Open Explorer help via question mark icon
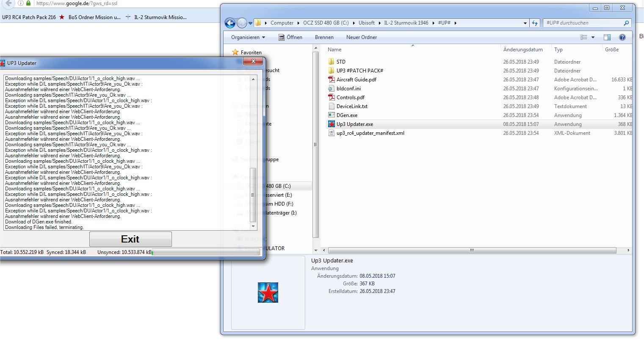 tap(622, 37)
